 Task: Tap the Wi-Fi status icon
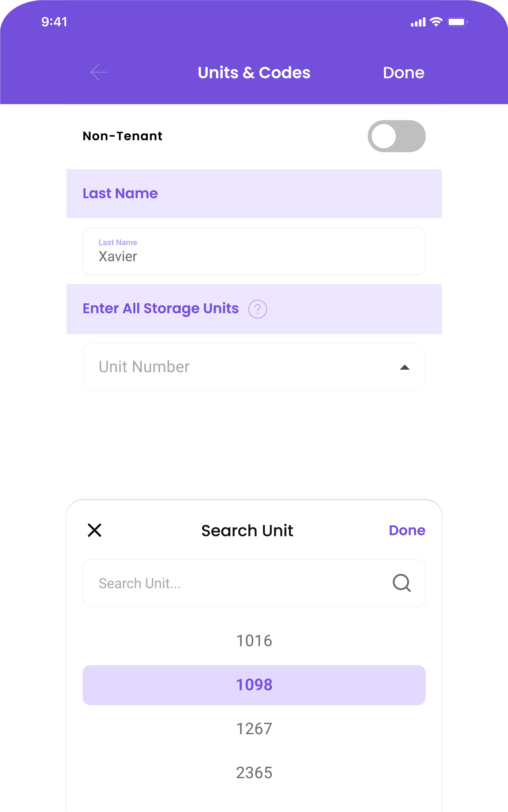pyautogui.click(x=436, y=22)
